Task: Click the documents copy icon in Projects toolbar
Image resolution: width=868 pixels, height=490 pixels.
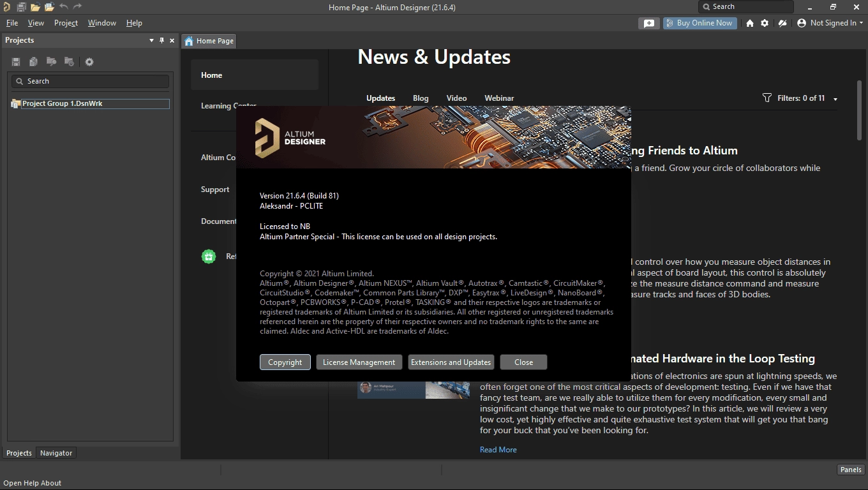Action: tap(33, 62)
